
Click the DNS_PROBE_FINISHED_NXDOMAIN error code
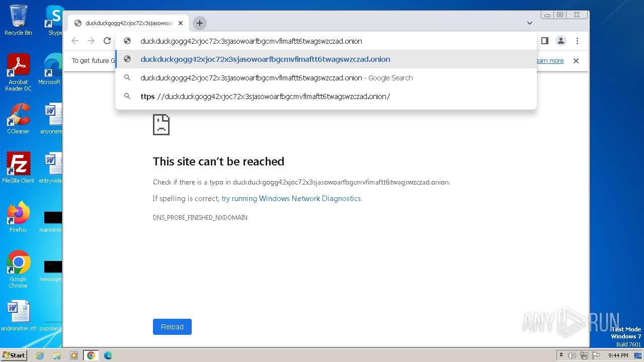(x=200, y=218)
